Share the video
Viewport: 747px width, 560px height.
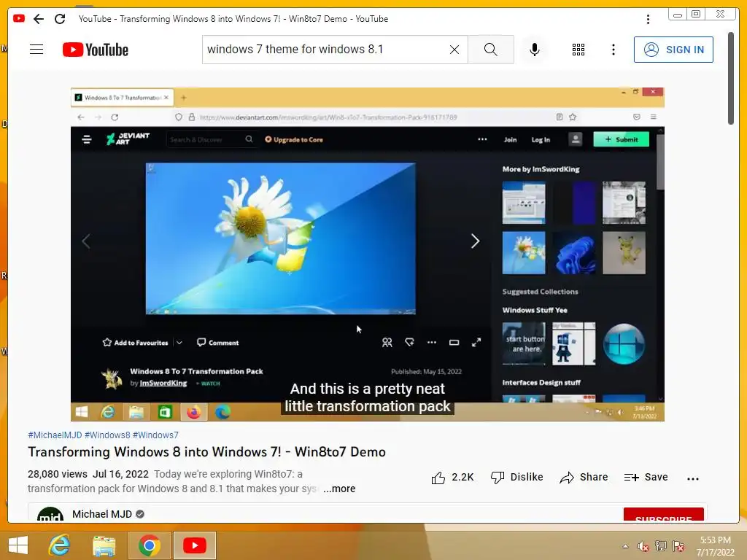584,477
